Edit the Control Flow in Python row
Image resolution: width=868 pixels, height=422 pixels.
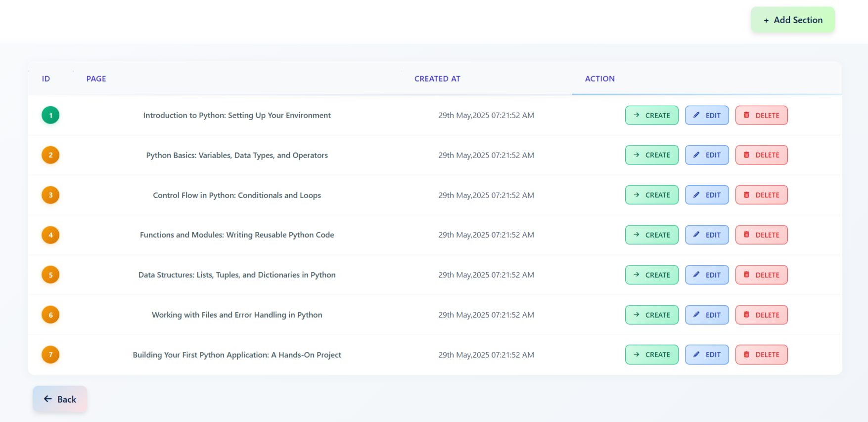point(707,195)
